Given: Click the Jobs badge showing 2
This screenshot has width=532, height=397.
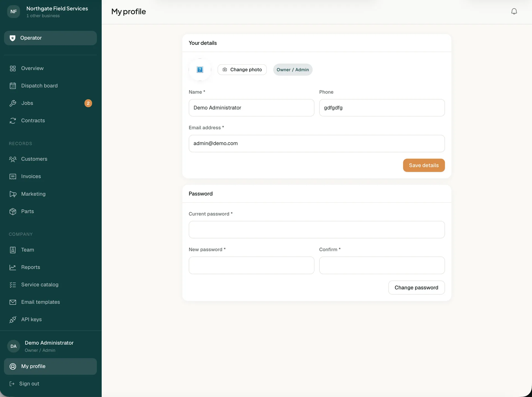Looking at the screenshot, I should pos(88,103).
